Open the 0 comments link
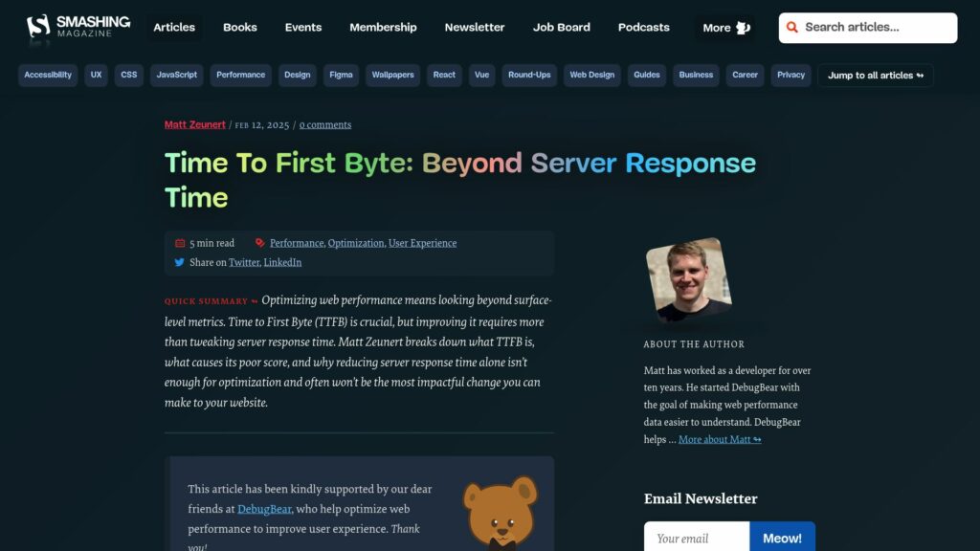The image size is (980, 551). (325, 125)
